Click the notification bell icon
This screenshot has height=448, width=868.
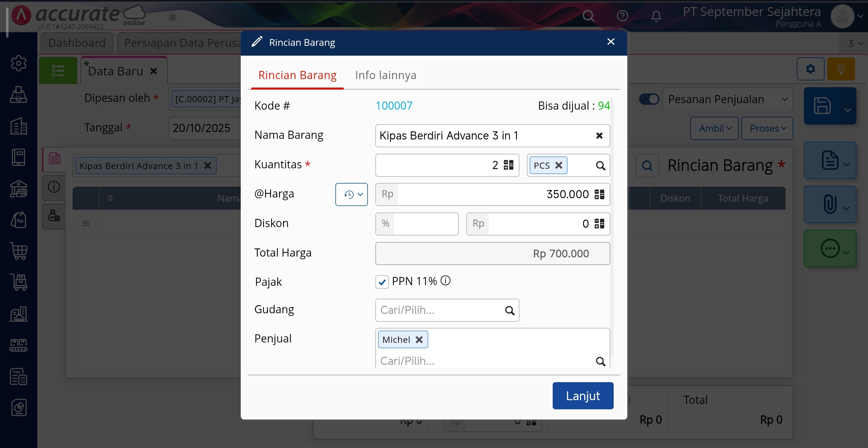tap(656, 16)
